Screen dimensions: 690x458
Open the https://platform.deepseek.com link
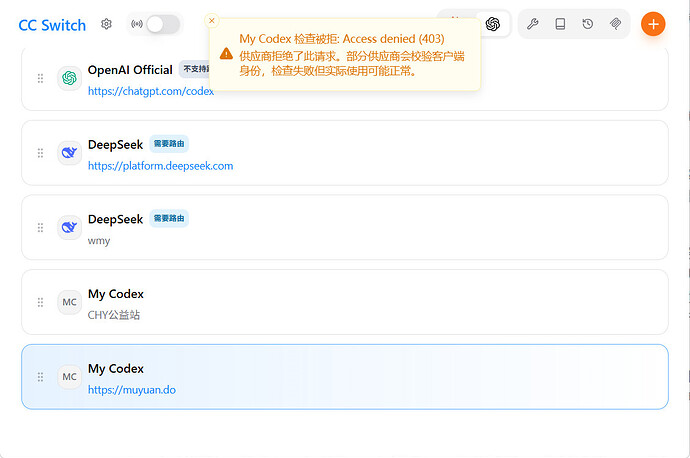[161, 166]
